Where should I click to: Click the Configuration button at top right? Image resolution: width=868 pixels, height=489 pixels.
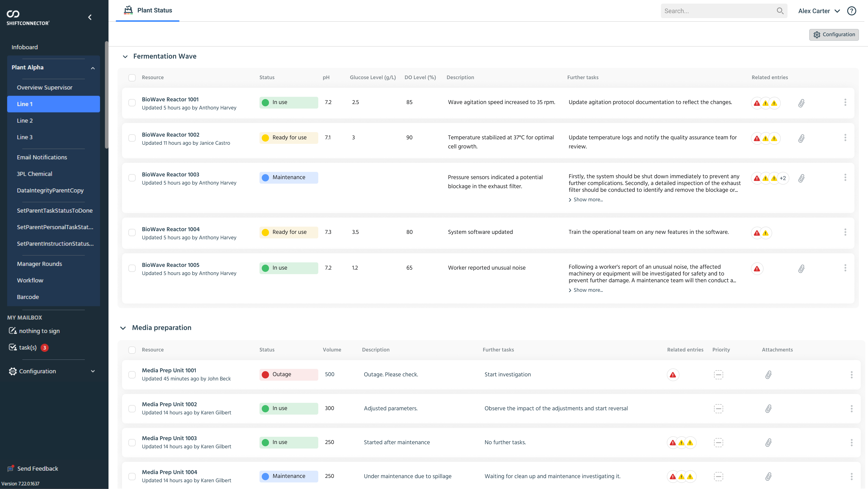tap(834, 34)
